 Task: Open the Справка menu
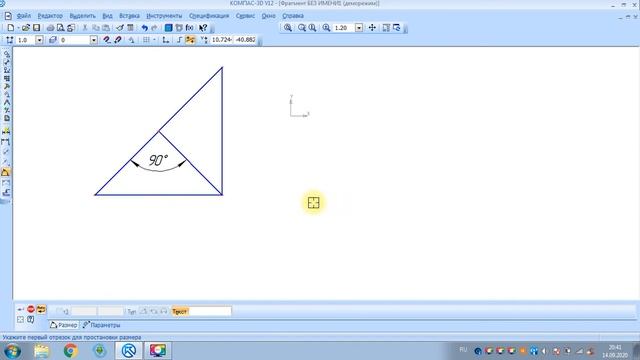click(293, 16)
